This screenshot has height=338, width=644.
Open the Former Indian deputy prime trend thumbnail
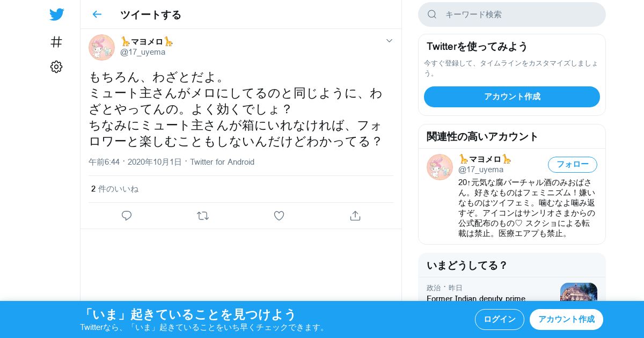[579, 292]
